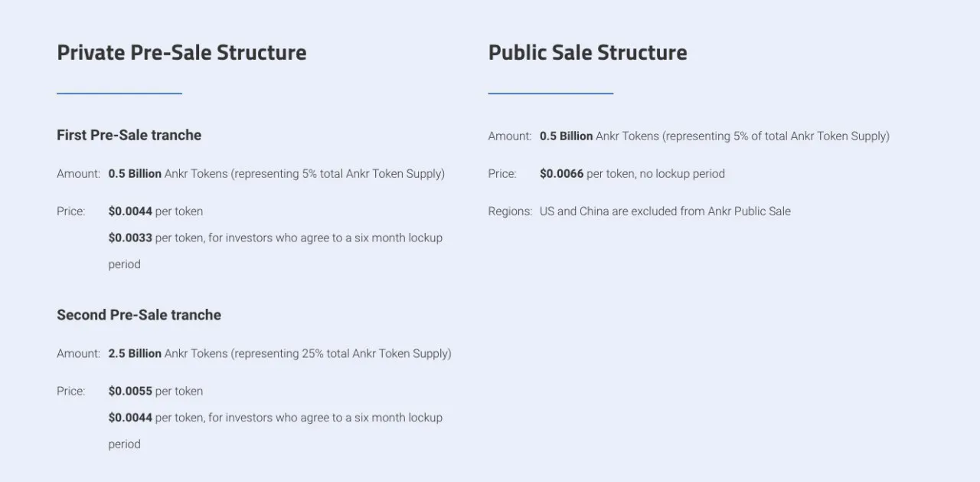
Task: Select the First Pre-Sale tranche subheading
Action: (129, 135)
